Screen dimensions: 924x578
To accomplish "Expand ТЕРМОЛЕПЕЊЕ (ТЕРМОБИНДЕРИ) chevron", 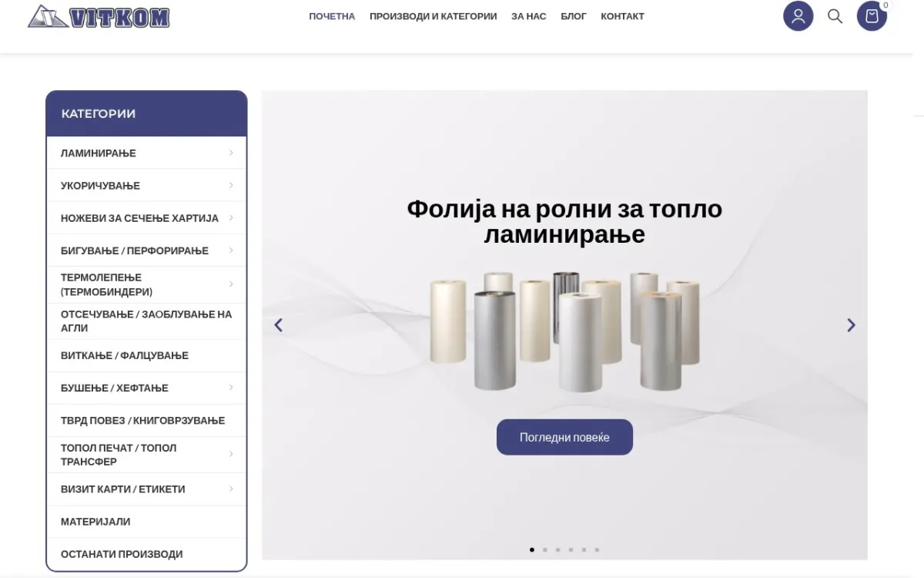I will point(231,284).
